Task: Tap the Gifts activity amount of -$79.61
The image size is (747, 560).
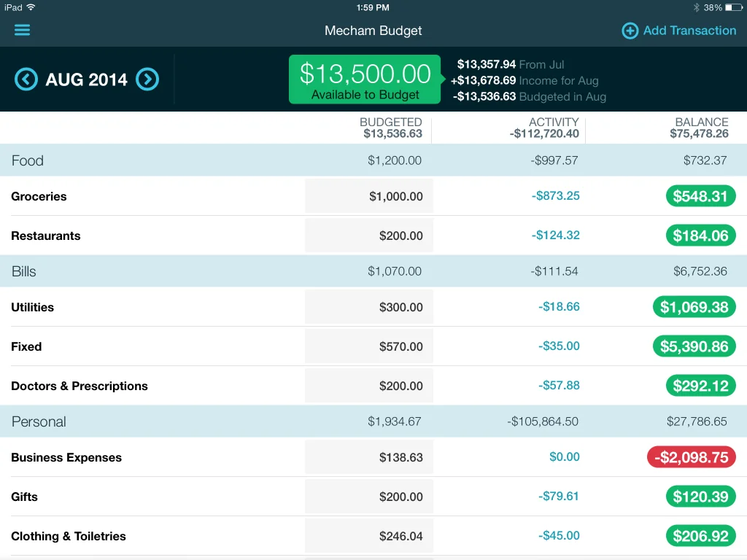Action: [559, 497]
